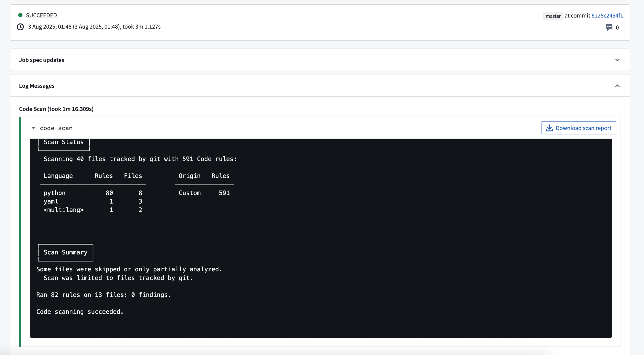
Task: Click the download arrow icon inside scan report button
Action: coord(549,128)
